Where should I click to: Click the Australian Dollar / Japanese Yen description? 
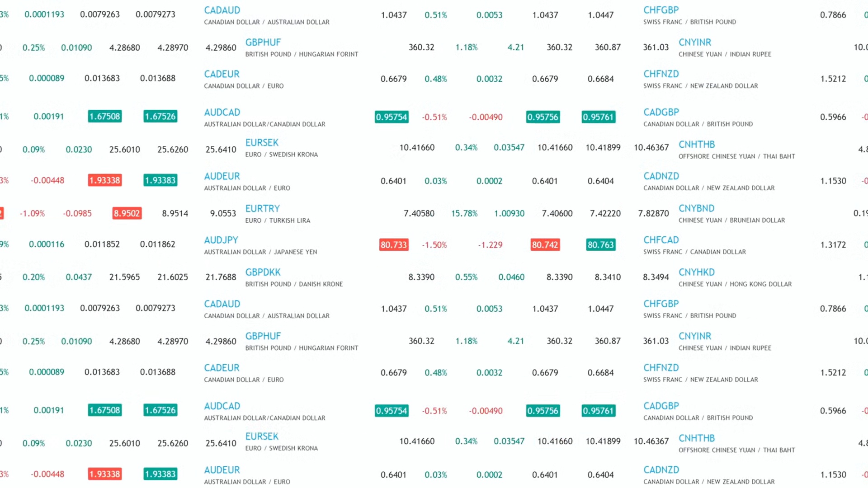260,252
